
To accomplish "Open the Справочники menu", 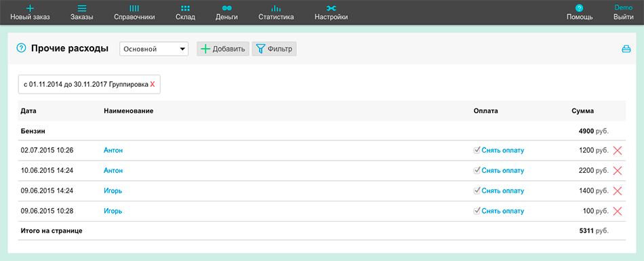I will coord(134,17).
